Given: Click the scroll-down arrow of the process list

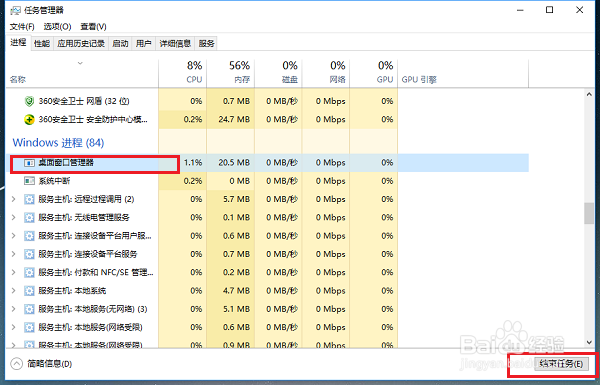Looking at the screenshot, I should [x=589, y=342].
